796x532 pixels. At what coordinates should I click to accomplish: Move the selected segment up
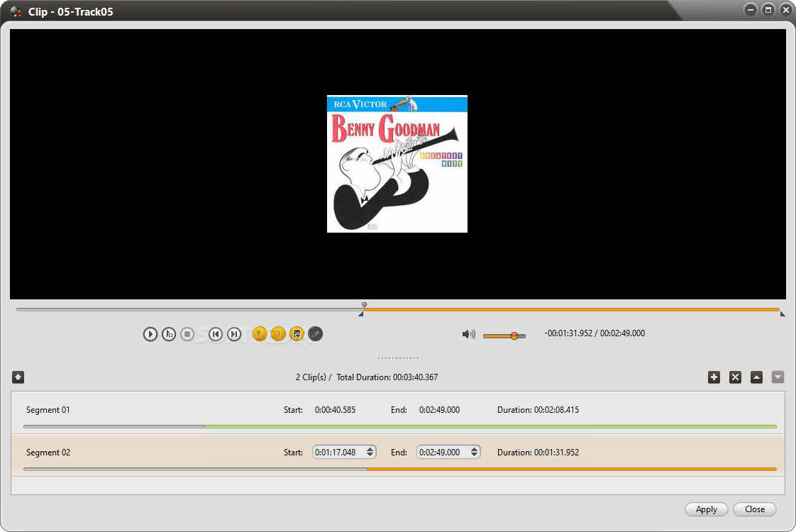coord(756,377)
